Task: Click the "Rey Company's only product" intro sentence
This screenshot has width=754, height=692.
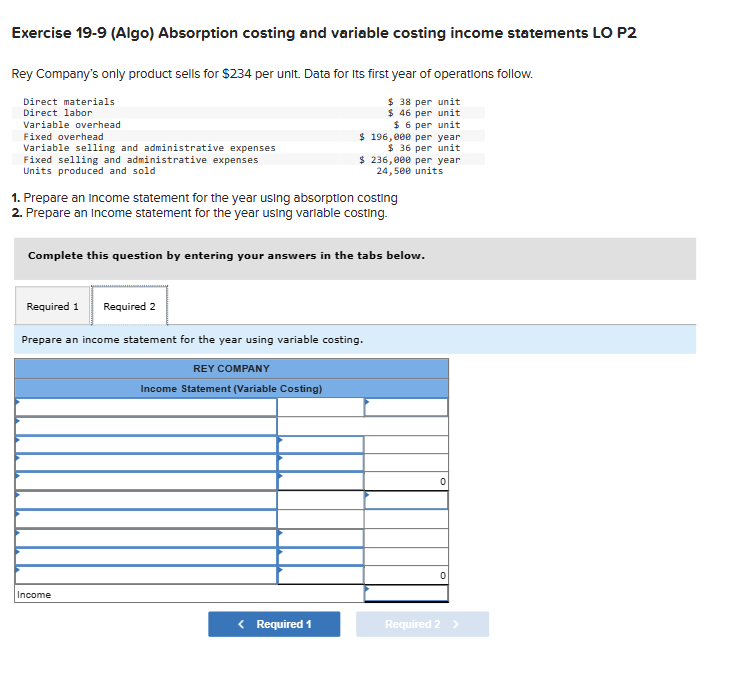Action: pos(272,74)
